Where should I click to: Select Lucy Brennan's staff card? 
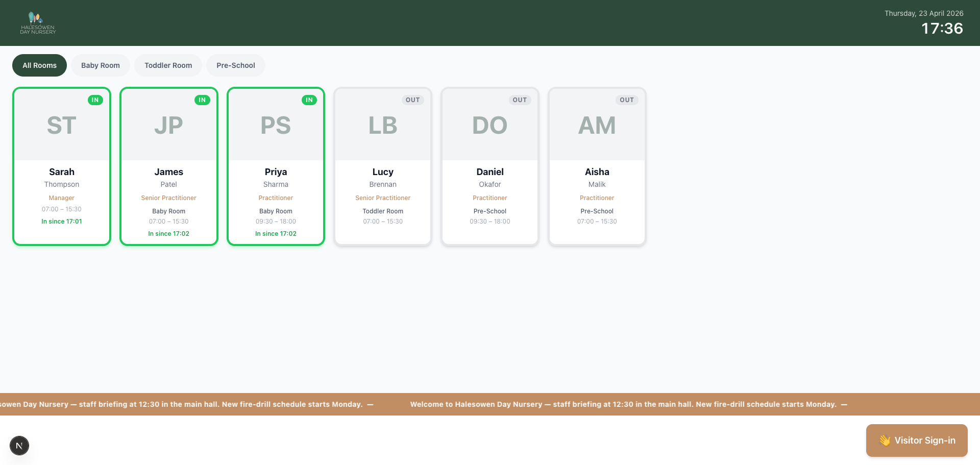click(x=383, y=166)
